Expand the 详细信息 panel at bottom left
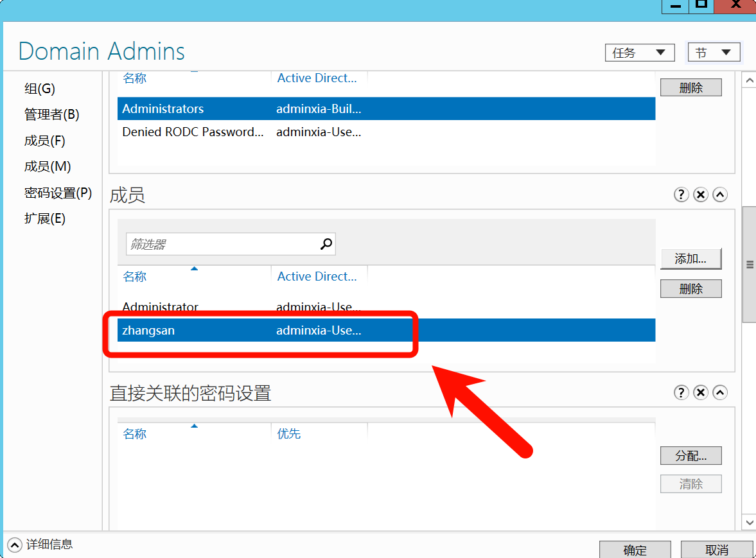 14,545
